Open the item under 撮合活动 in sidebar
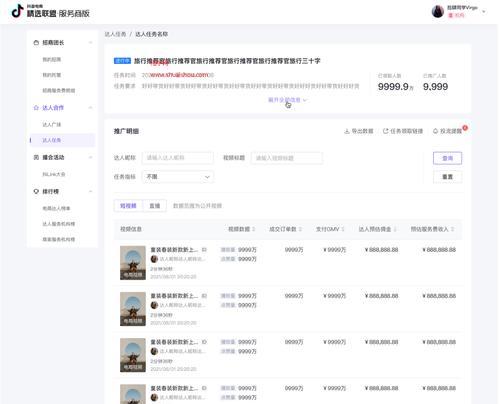The image size is (500, 404). click(x=54, y=174)
